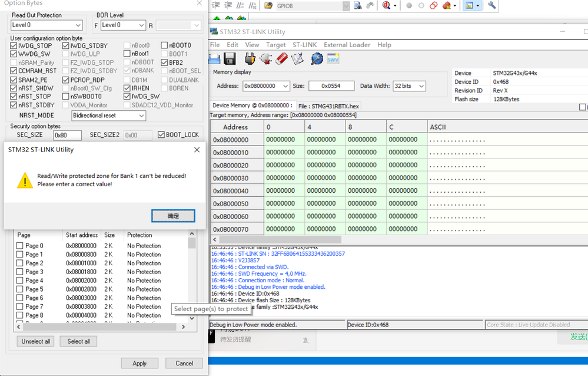The width and height of the screenshot is (588, 376).
Task: Click the unindent lines icon in top toolbar
Action: [228, 5]
